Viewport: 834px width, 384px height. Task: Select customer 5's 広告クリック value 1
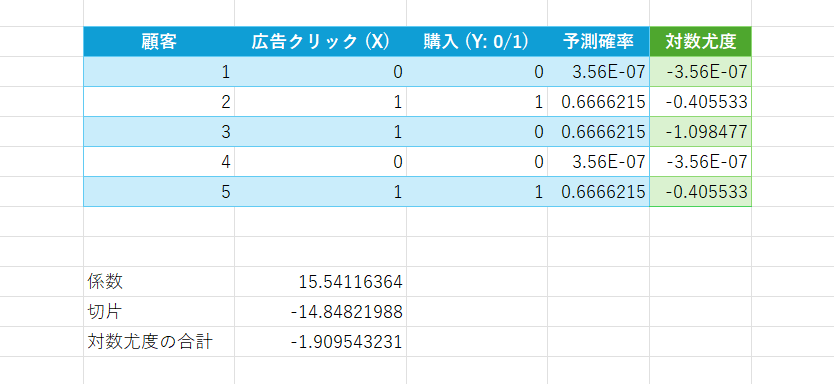321,191
